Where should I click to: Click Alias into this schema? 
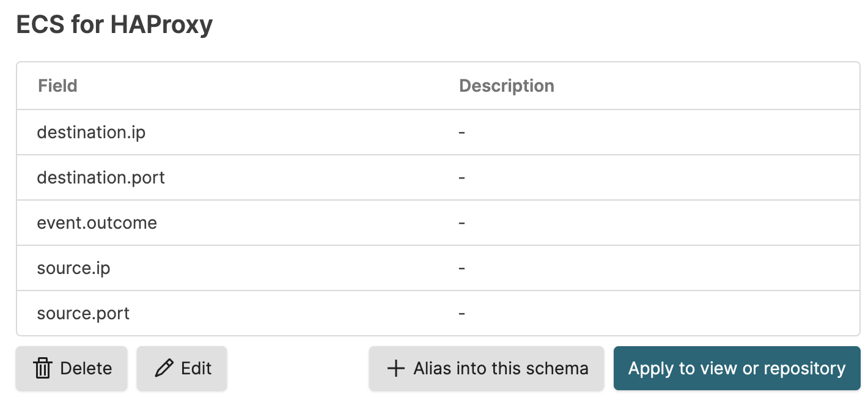point(486,368)
